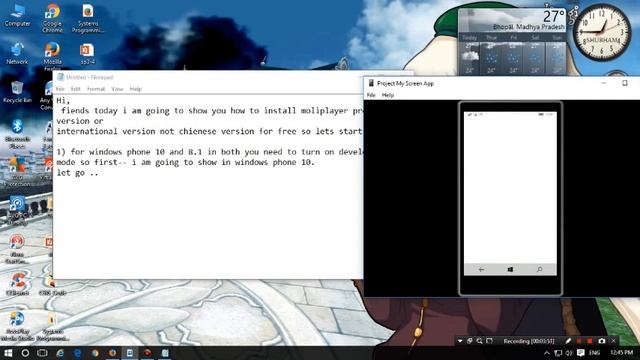Open the network icon in the system tray
The height and width of the screenshot is (360, 640).
(558, 353)
